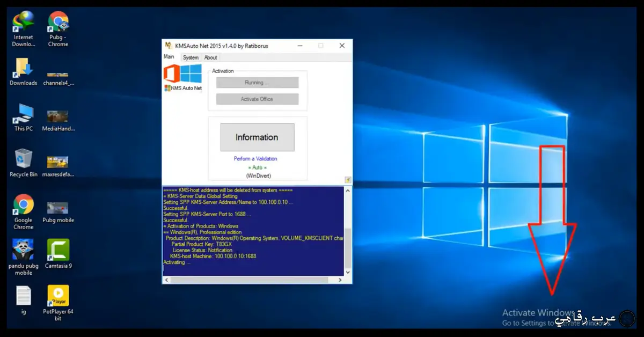Select the pandu pubg mobile icon
The height and width of the screenshot is (337, 644).
pyautogui.click(x=24, y=251)
